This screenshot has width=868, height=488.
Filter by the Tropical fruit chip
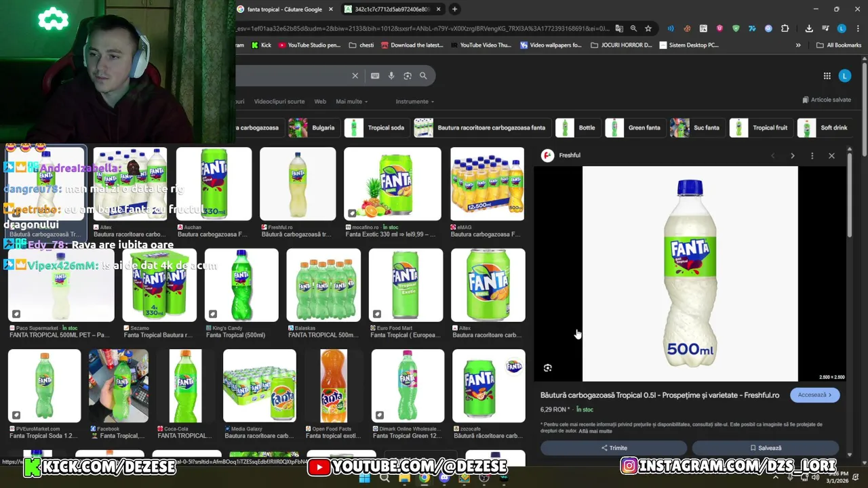pyautogui.click(x=760, y=127)
